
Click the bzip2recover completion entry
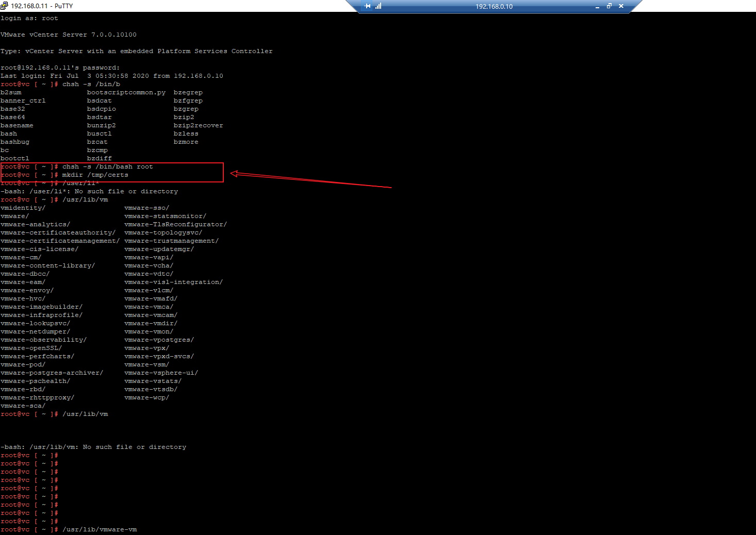pyautogui.click(x=198, y=125)
